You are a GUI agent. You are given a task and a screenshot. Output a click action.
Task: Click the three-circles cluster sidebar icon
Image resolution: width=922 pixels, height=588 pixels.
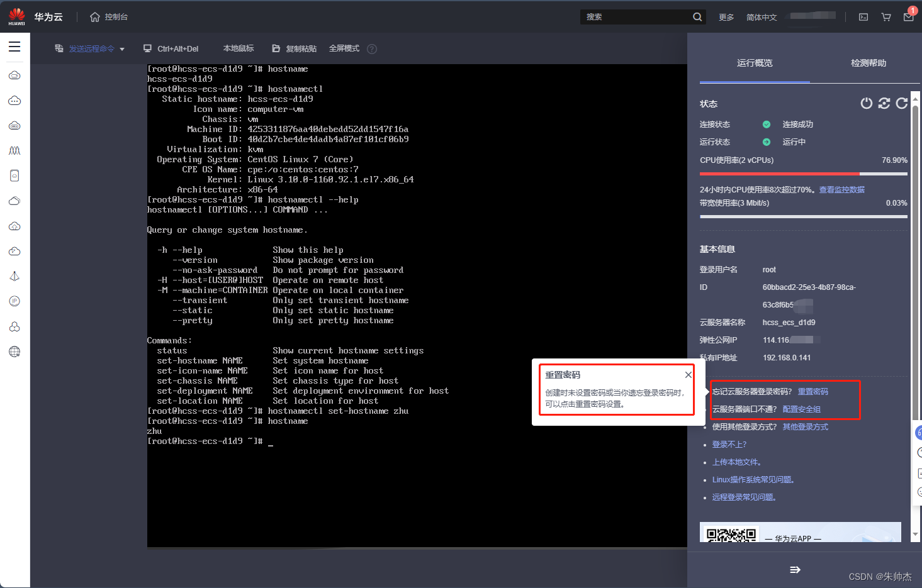(14, 326)
